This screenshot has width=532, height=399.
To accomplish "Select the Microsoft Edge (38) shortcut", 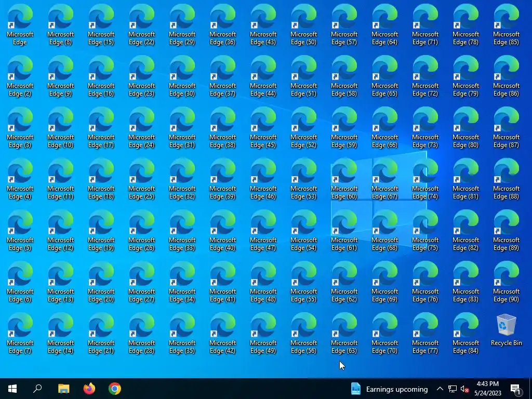I will (222, 128).
